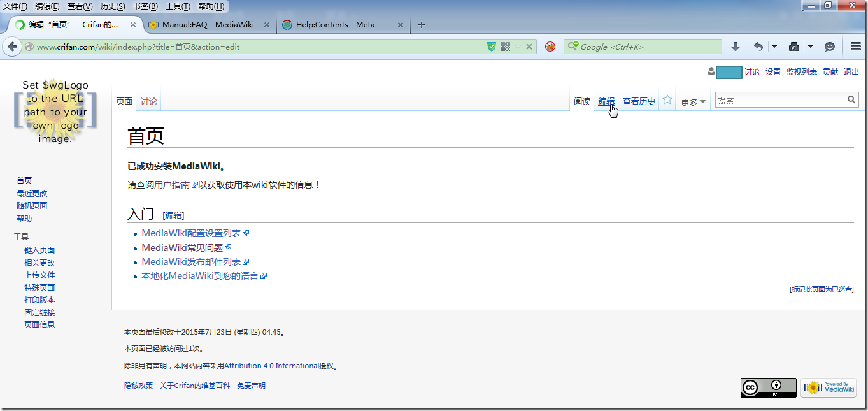Open a new tab with plus button
Image resolution: width=868 pixels, height=411 pixels.
point(421,25)
